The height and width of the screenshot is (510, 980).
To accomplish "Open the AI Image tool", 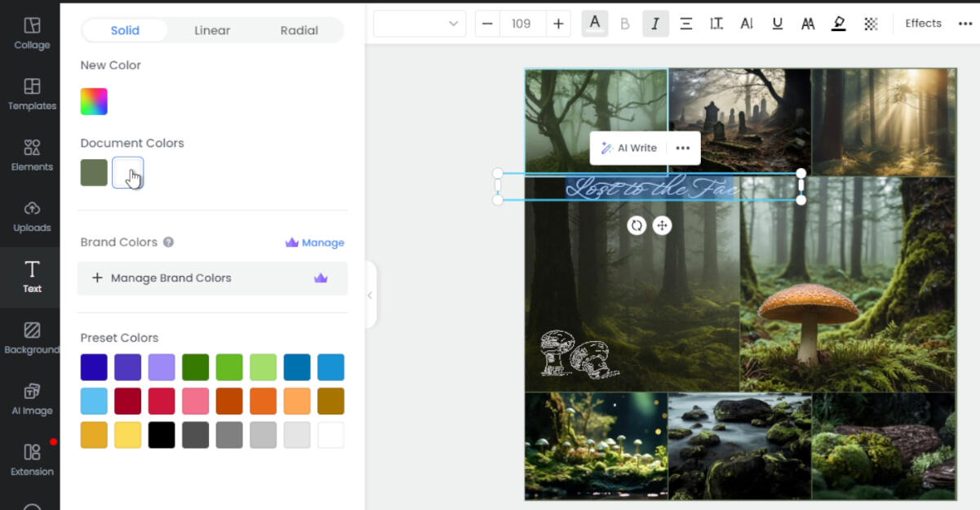I will click(x=32, y=399).
